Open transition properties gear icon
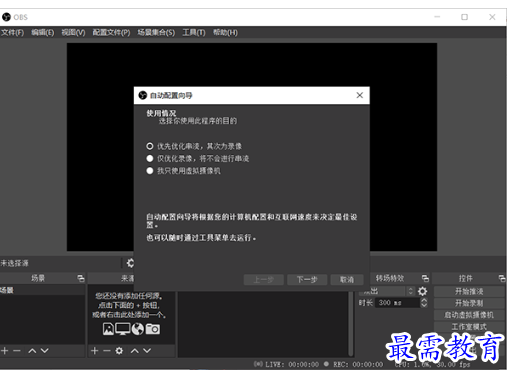The image size is (510, 379). click(422, 291)
